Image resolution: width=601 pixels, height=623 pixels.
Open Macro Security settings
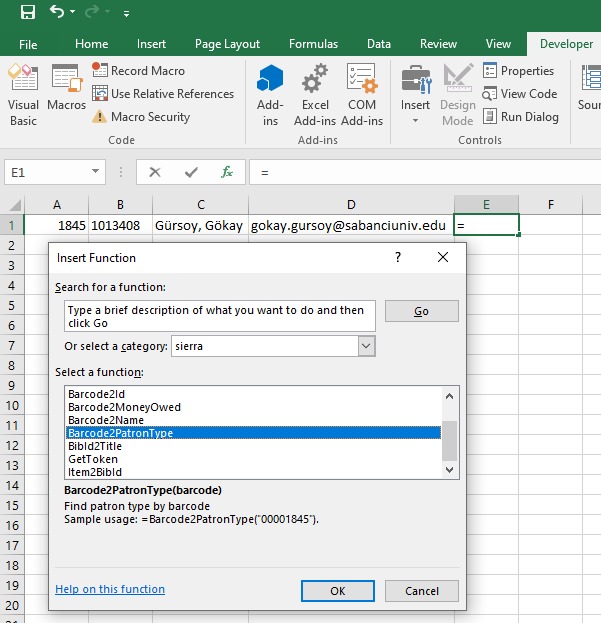pyautogui.click(x=141, y=116)
